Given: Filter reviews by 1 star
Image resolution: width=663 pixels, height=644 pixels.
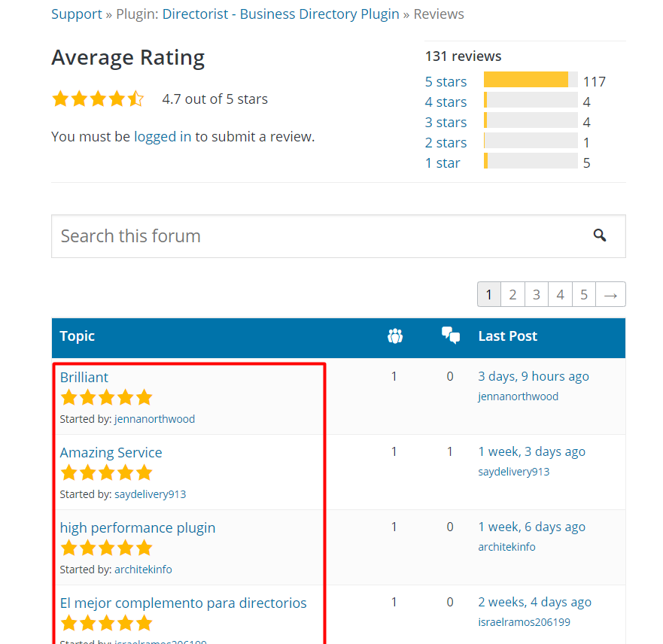Looking at the screenshot, I should pyautogui.click(x=443, y=163).
